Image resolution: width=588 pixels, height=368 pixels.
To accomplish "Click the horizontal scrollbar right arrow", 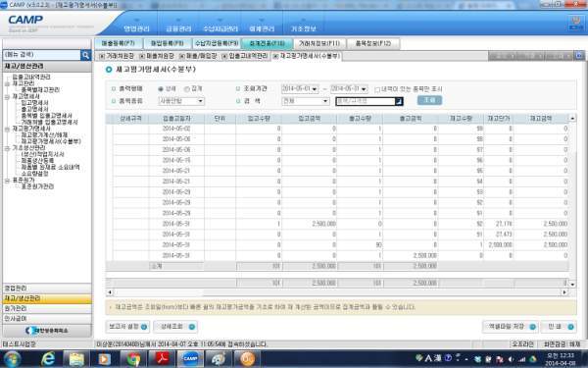I will 564,292.
